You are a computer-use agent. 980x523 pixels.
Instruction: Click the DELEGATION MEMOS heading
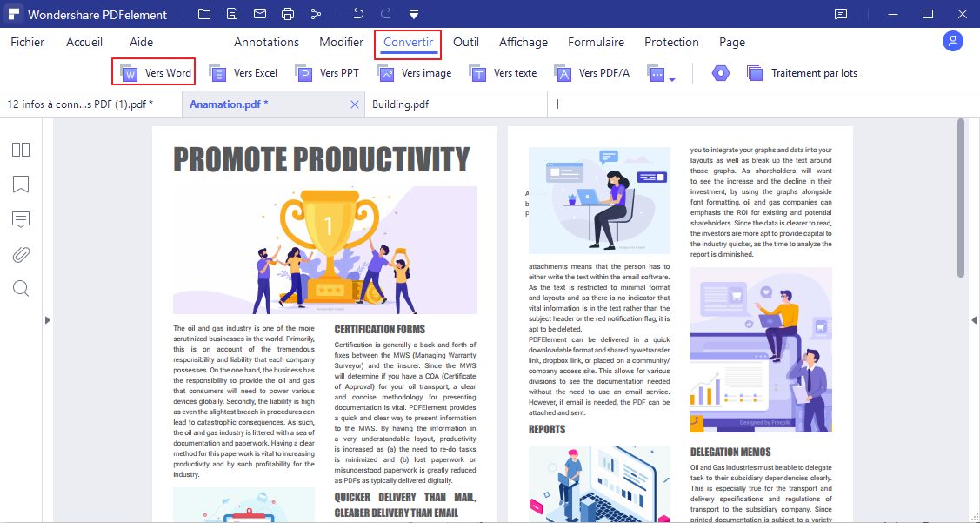[x=730, y=453]
